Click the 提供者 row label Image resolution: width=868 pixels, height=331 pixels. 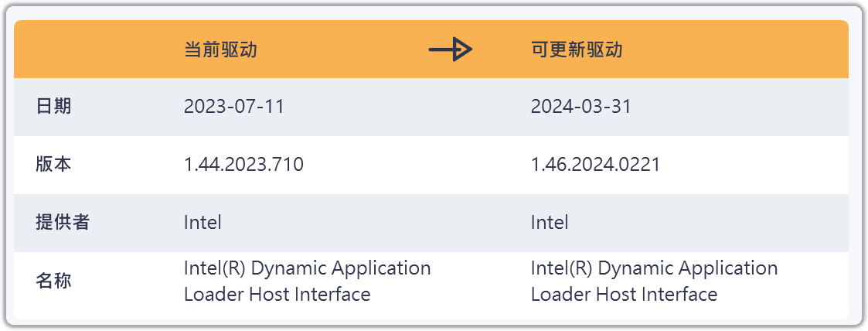tap(62, 223)
